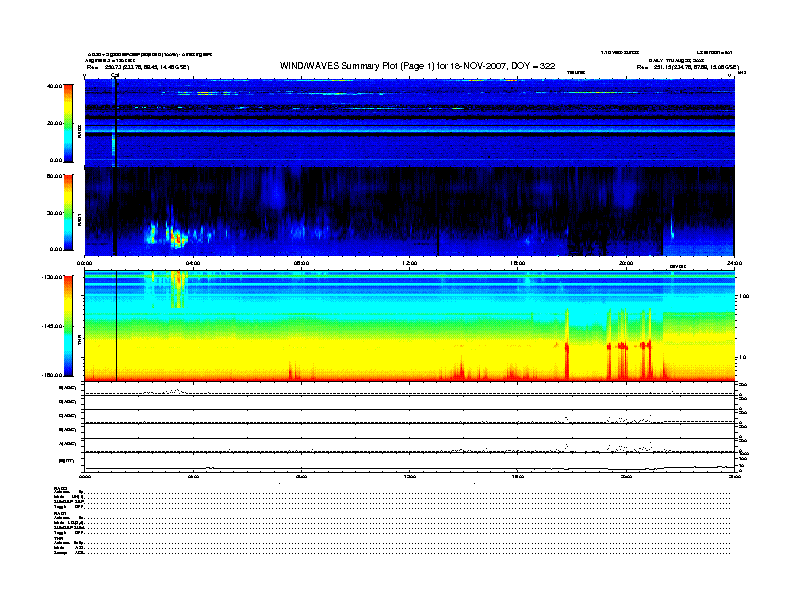This screenshot has height=612, width=792.
Task: Click the 20.00 label on RAD2 scale
Action: click(54, 123)
